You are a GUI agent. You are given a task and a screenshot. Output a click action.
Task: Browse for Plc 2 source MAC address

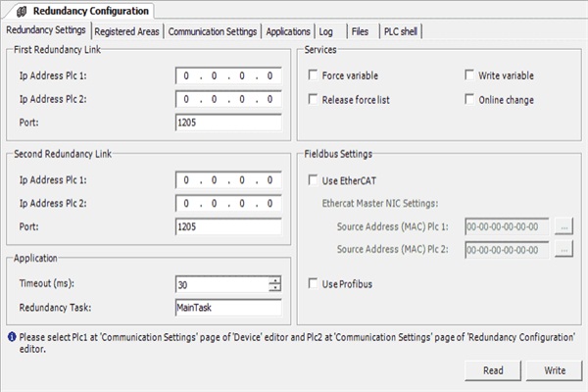tap(563, 250)
